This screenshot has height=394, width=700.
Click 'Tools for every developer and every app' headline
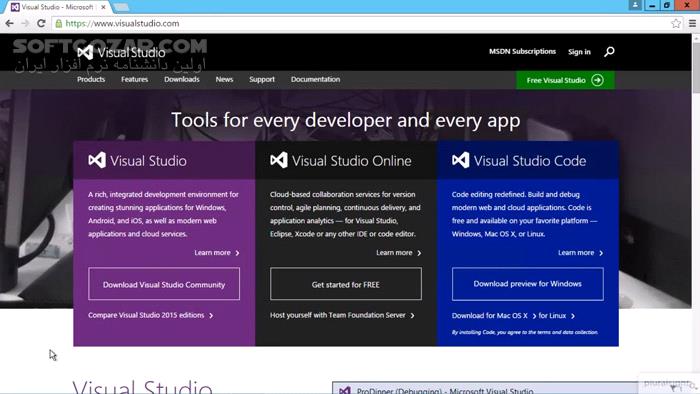click(346, 120)
